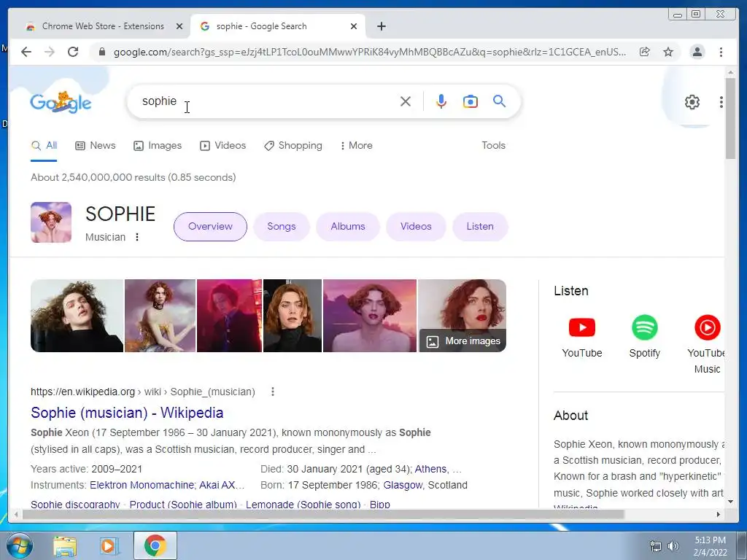Share this page via address bar icon
Viewport: 747px width, 560px height.
(x=645, y=52)
